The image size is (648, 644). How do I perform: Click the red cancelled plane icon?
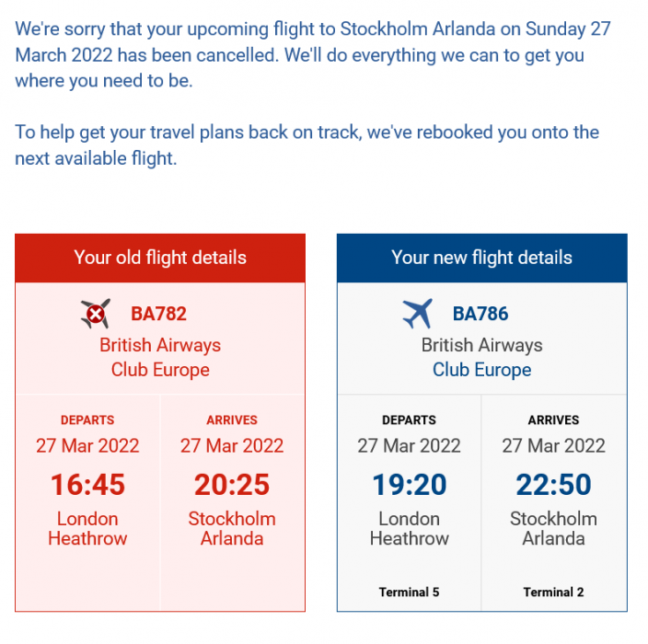(x=95, y=315)
